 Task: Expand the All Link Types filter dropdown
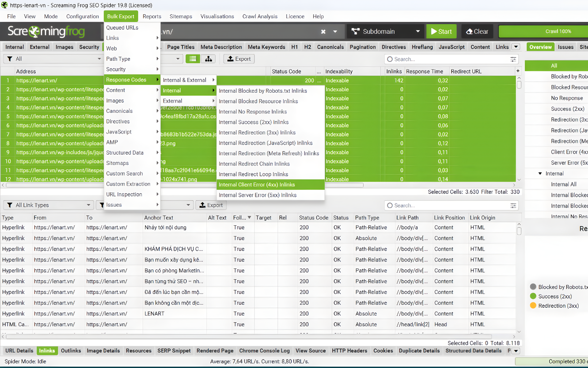point(48,205)
